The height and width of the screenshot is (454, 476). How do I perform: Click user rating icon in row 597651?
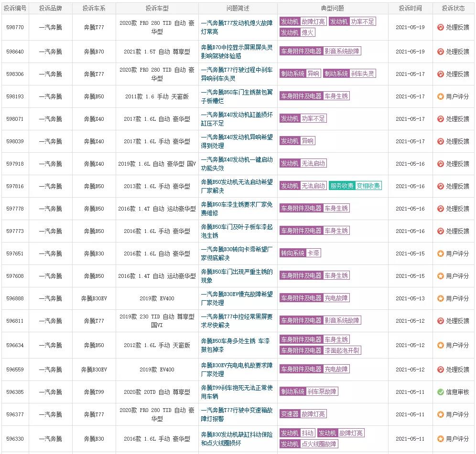pyautogui.click(x=440, y=253)
